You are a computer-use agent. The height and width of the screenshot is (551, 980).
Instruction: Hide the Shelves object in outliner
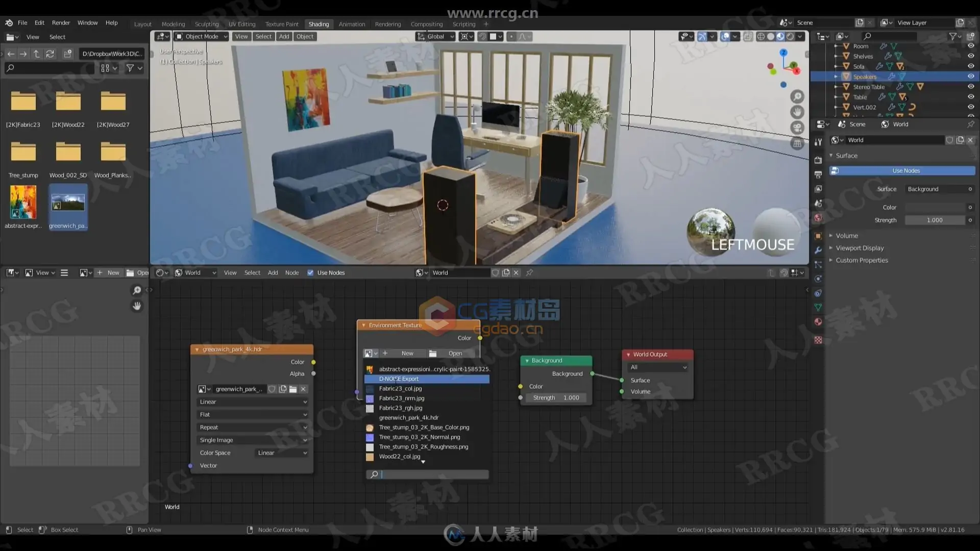970,56
